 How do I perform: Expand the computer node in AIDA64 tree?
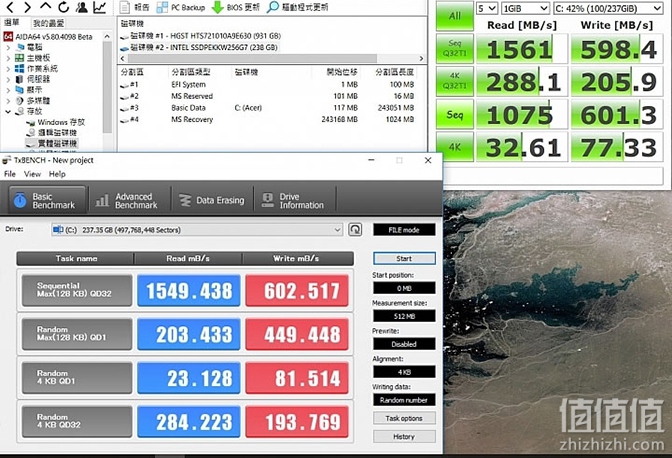8,47
